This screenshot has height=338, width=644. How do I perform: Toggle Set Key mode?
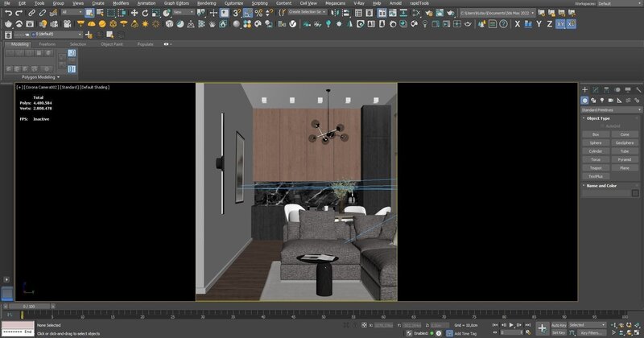click(559, 332)
